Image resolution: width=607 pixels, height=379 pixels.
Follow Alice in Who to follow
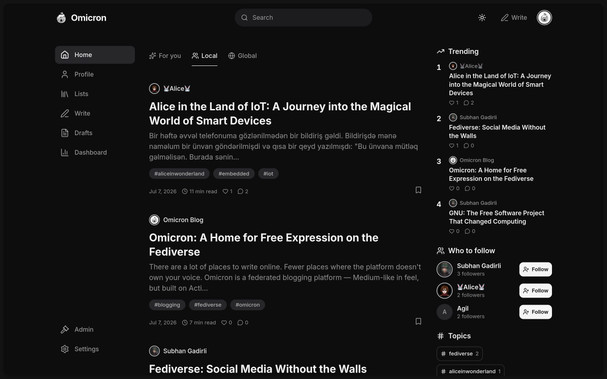tap(536, 291)
